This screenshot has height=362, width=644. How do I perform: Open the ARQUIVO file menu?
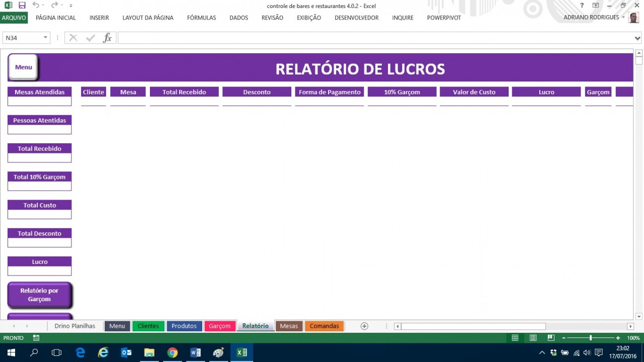[x=14, y=18]
